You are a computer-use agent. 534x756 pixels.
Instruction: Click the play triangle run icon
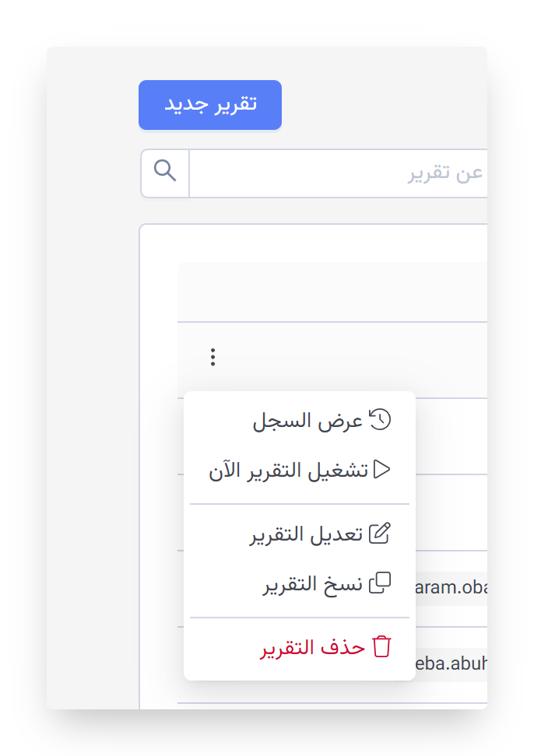[x=381, y=469]
